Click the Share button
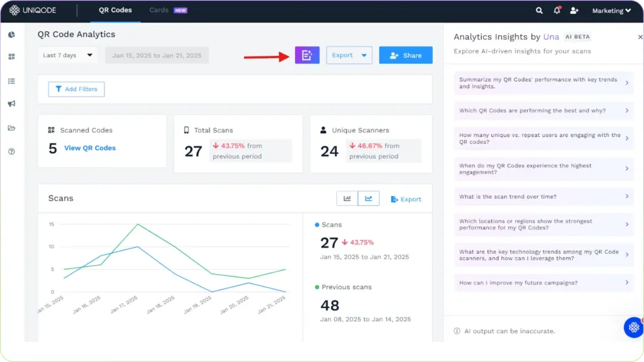The height and width of the screenshot is (362, 644). (406, 55)
